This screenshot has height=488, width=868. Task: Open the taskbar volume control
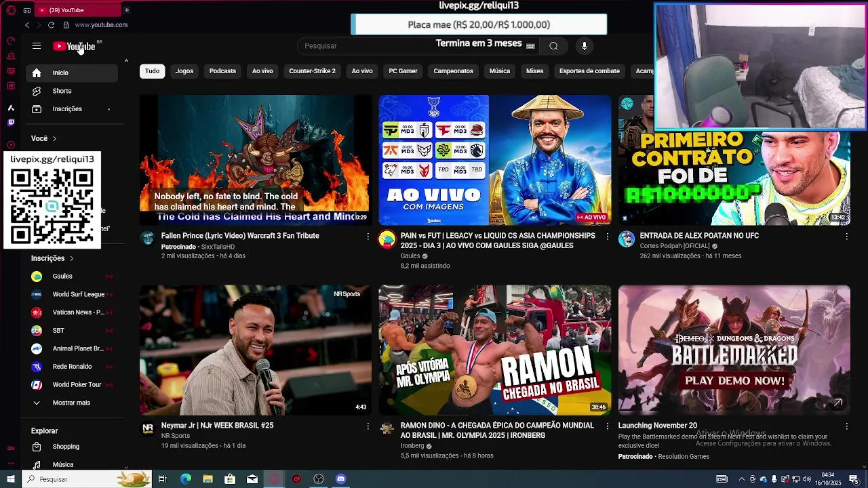click(x=806, y=479)
